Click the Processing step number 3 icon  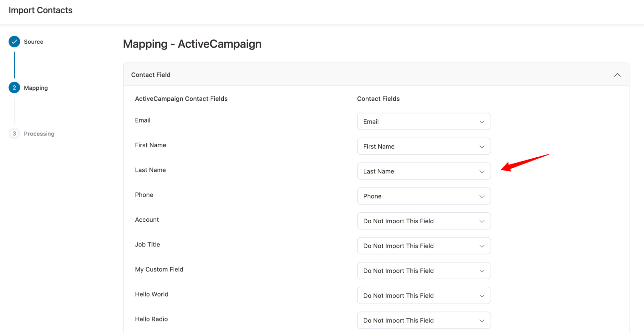click(14, 134)
